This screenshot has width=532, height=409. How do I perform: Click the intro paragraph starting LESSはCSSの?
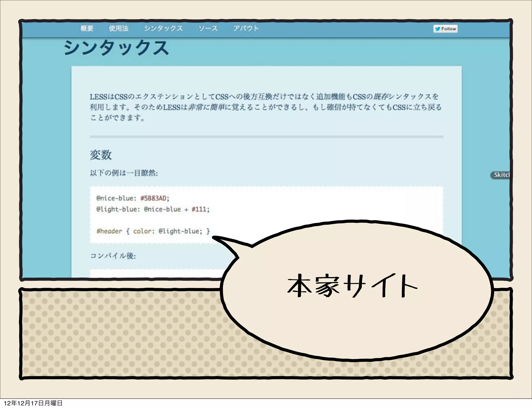click(x=266, y=107)
